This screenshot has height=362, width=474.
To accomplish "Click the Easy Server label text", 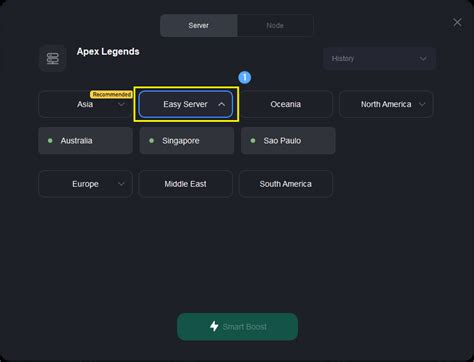I will (185, 104).
